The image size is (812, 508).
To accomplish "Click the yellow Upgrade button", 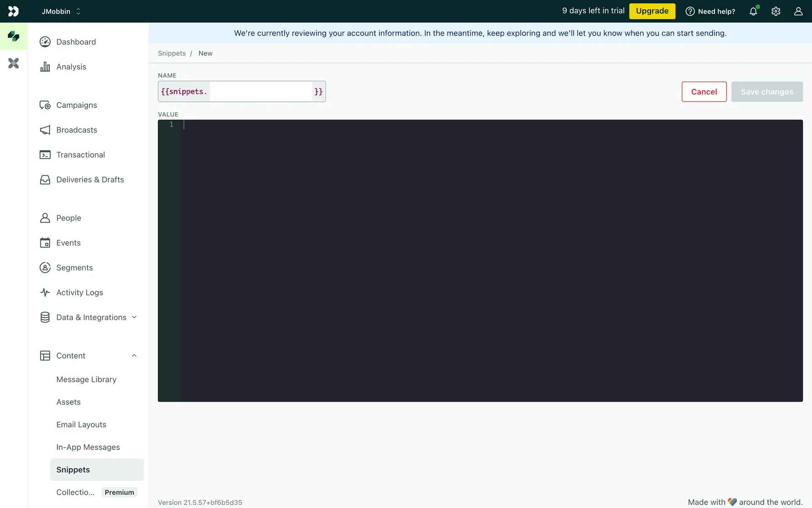I will [652, 11].
